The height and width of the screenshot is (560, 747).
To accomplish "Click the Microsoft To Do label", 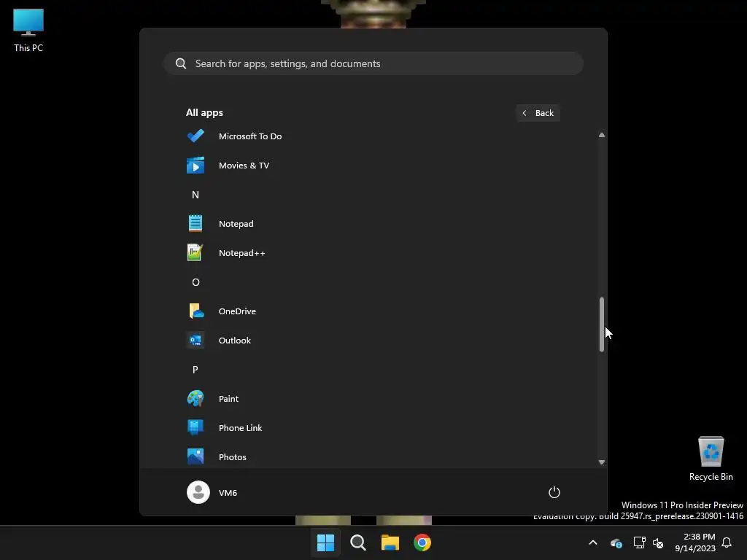I will [250, 136].
